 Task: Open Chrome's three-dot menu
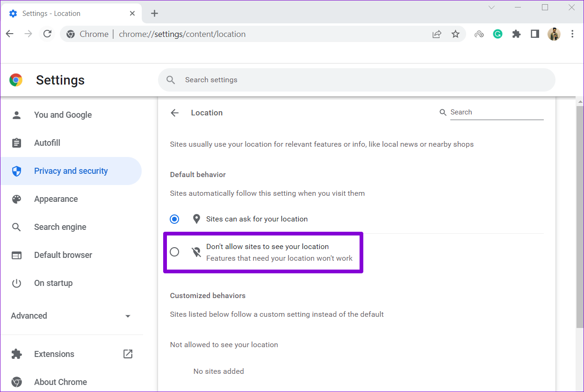click(572, 34)
